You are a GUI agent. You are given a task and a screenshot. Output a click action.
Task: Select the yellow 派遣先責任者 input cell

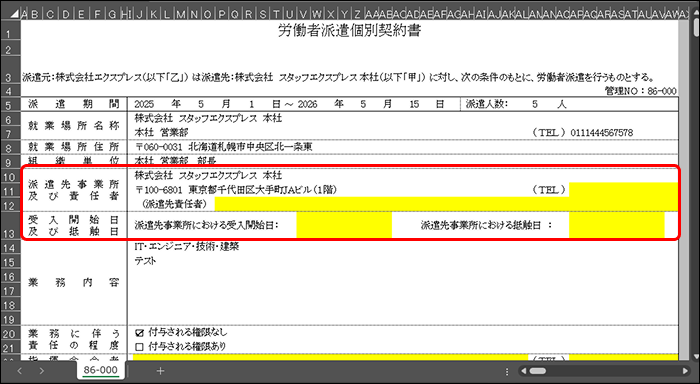pyautogui.click(x=446, y=204)
